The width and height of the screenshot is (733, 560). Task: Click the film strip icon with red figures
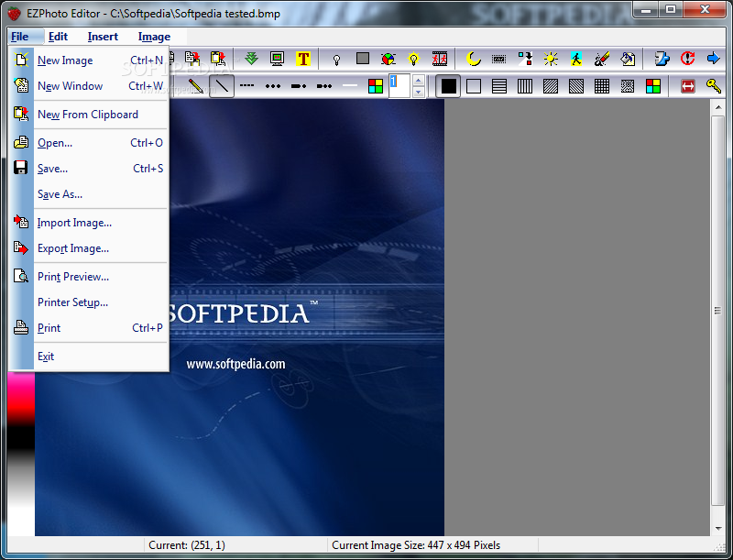[440, 59]
